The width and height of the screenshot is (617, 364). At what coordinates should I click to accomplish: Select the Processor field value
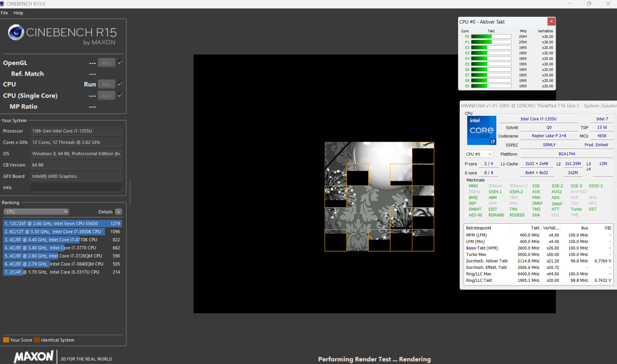pyautogui.click(x=76, y=131)
